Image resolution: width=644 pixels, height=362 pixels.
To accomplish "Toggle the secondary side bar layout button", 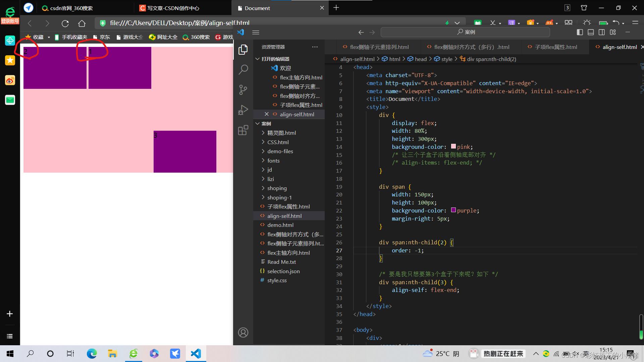I will point(602,32).
